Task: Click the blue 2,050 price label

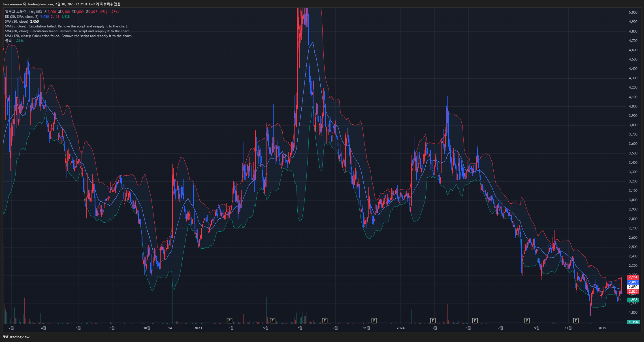Action: [633, 282]
